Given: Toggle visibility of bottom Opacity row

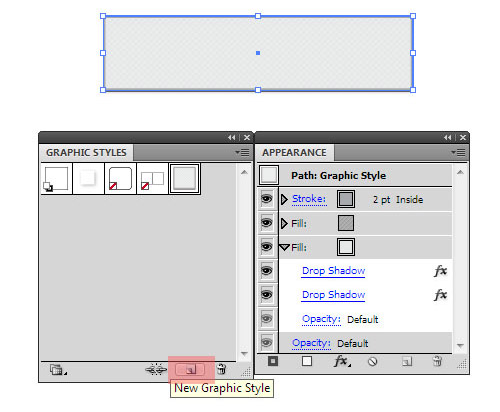Looking at the screenshot, I should [x=267, y=343].
